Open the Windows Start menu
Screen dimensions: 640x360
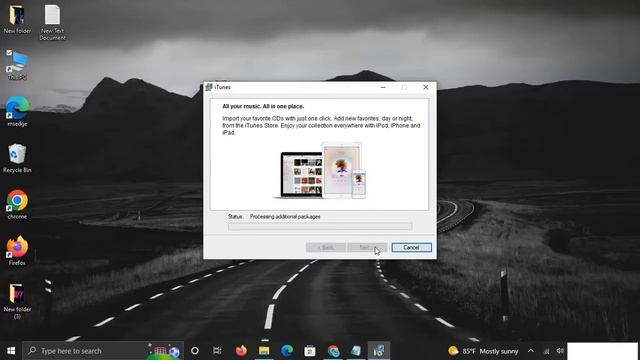click(x=11, y=351)
